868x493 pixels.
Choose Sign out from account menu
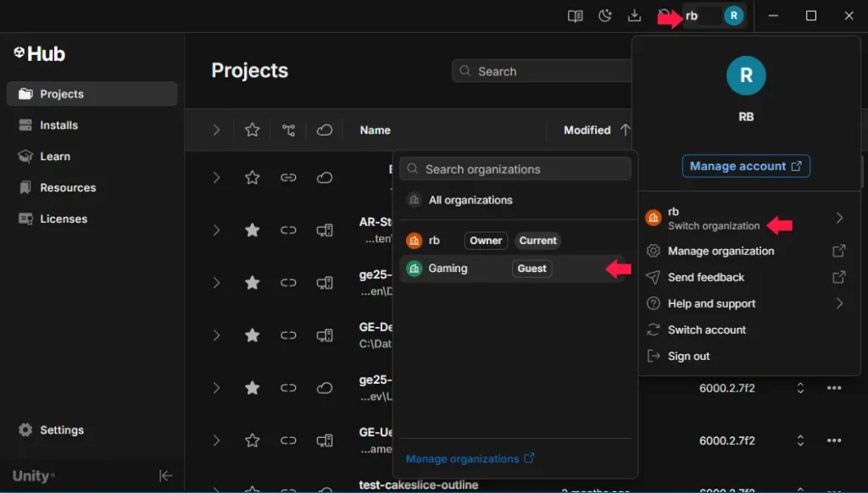point(688,356)
